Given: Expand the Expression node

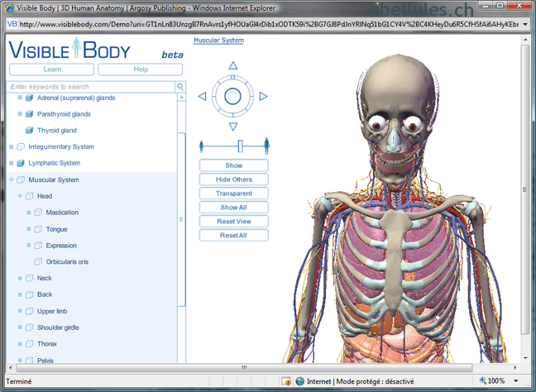Looking at the screenshot, I should (x=29, y=245).
